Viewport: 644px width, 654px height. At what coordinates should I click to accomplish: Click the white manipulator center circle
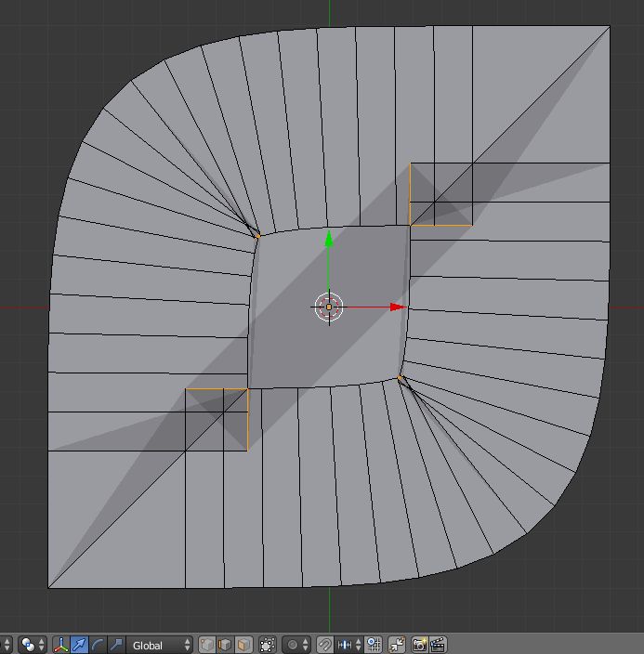(329, 307)
